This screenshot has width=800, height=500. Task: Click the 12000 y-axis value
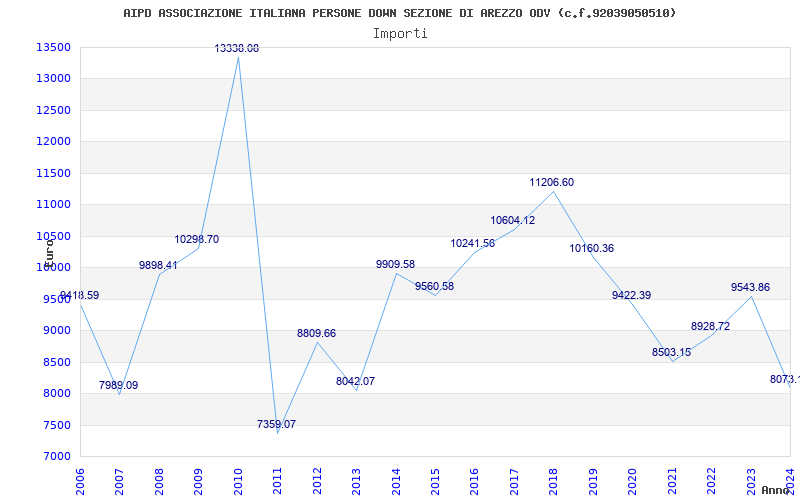[53, 141]
